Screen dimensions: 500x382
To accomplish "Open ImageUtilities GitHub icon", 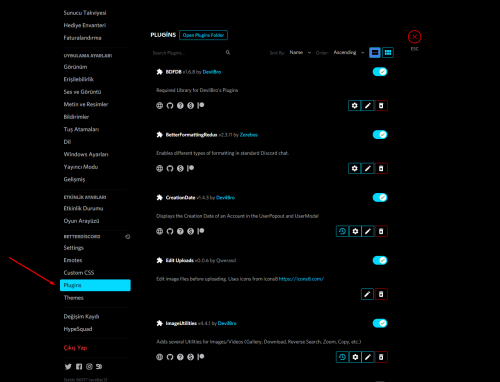I will click(x=170, y=357).
